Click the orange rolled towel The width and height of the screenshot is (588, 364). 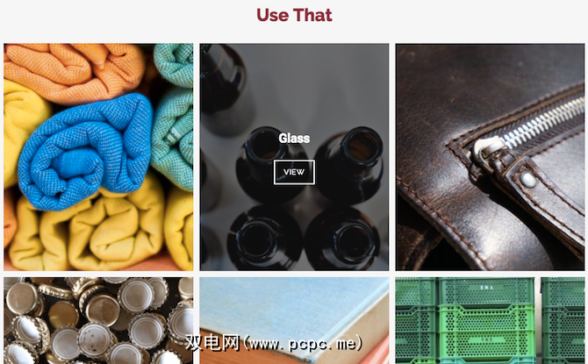(75, 71)
